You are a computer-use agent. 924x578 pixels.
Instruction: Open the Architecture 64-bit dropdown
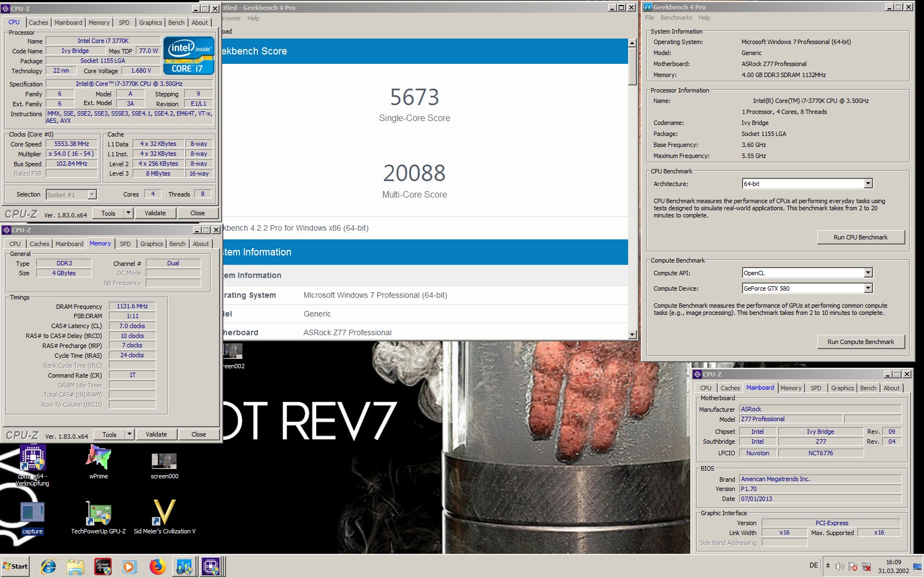pos(807,184)
